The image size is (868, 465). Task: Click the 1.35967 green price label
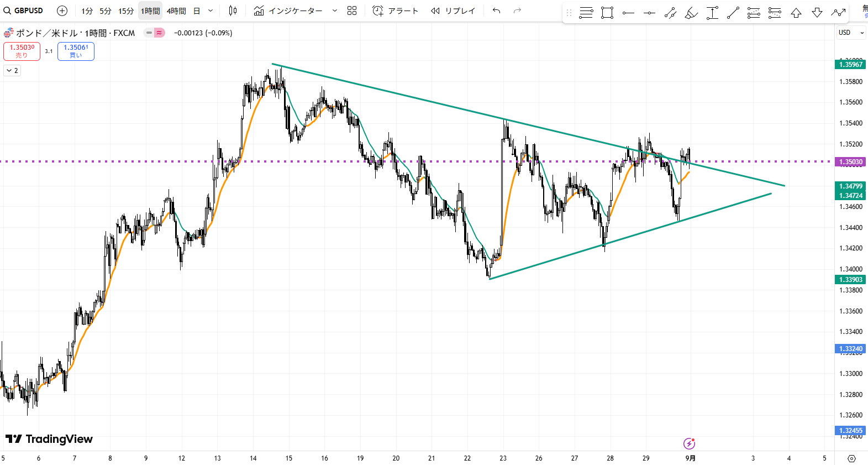pyautogui.click(x=850, y=65)
